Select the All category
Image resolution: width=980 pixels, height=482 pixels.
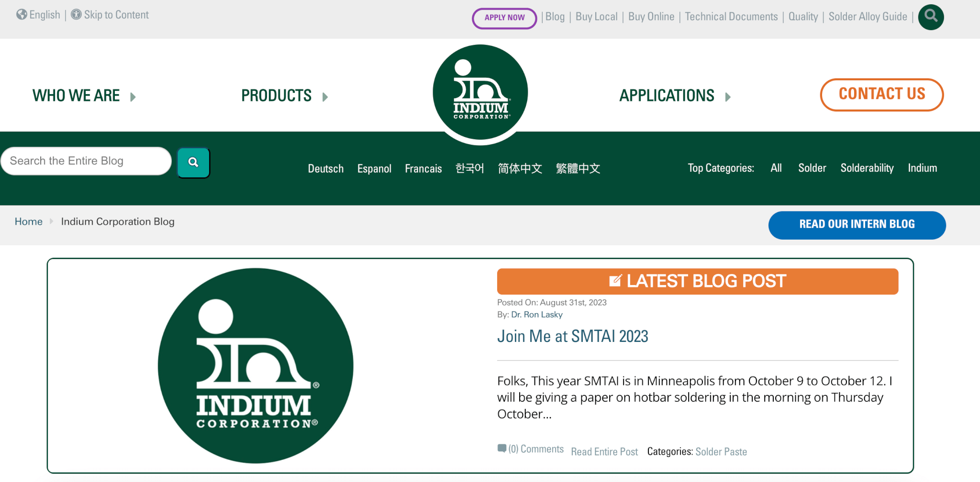(x=776, y=168)
